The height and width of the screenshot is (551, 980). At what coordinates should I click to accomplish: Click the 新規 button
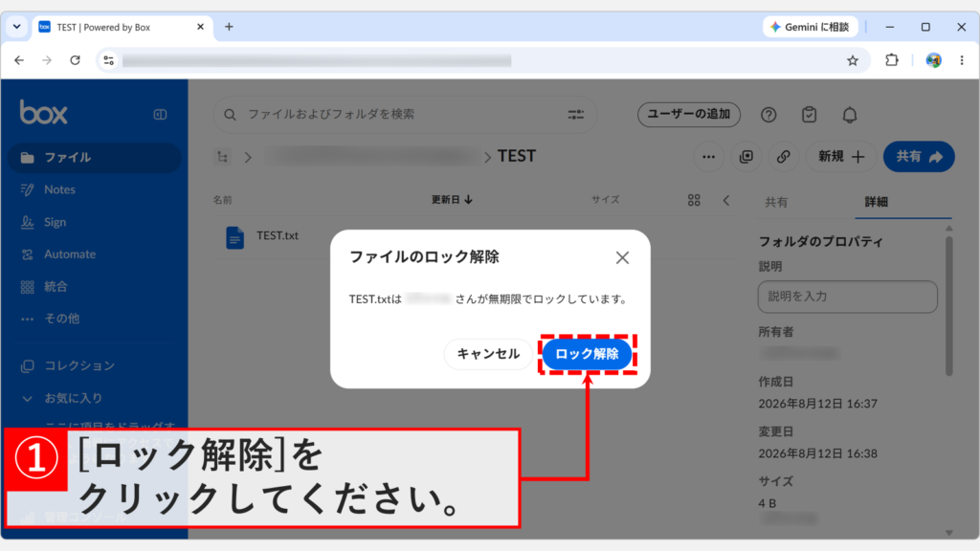coord(841,157)
